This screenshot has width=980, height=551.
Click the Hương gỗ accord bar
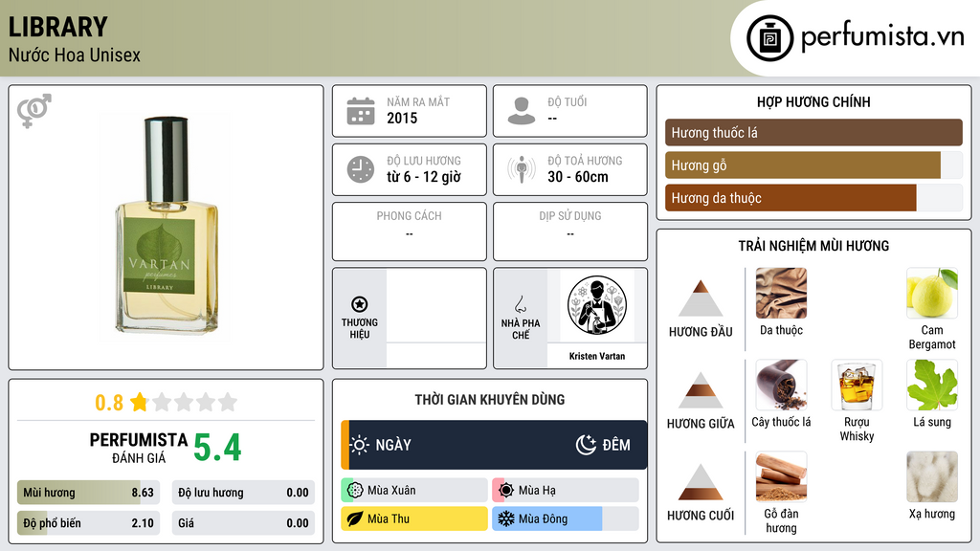click(813, 165)
